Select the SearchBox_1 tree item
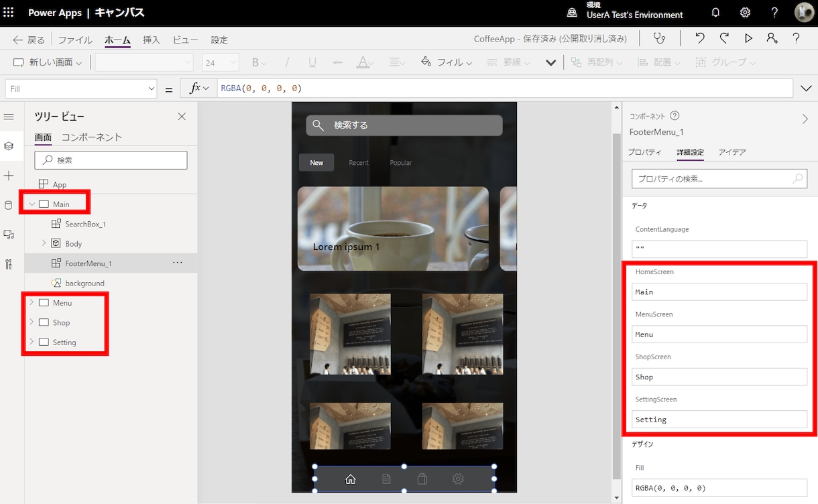The height and width of the screenshot is (504, 818). coord(86,224)
